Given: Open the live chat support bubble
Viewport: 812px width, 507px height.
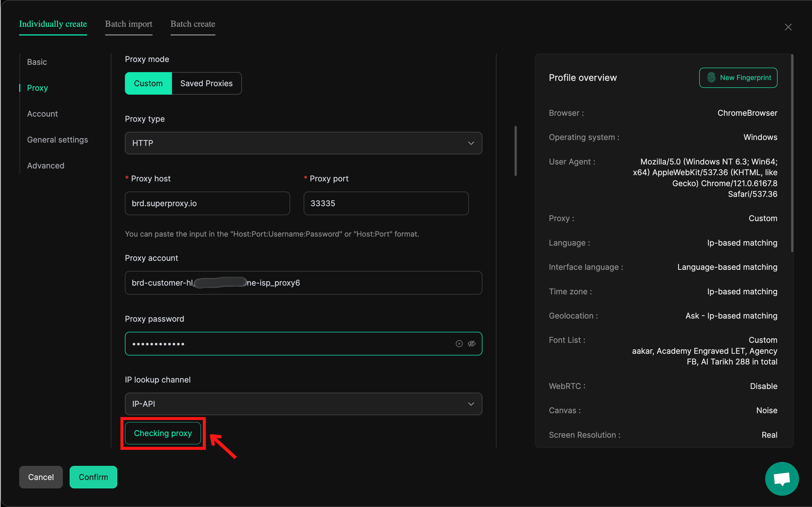Looking at the screenshot, I should point(782,479).
